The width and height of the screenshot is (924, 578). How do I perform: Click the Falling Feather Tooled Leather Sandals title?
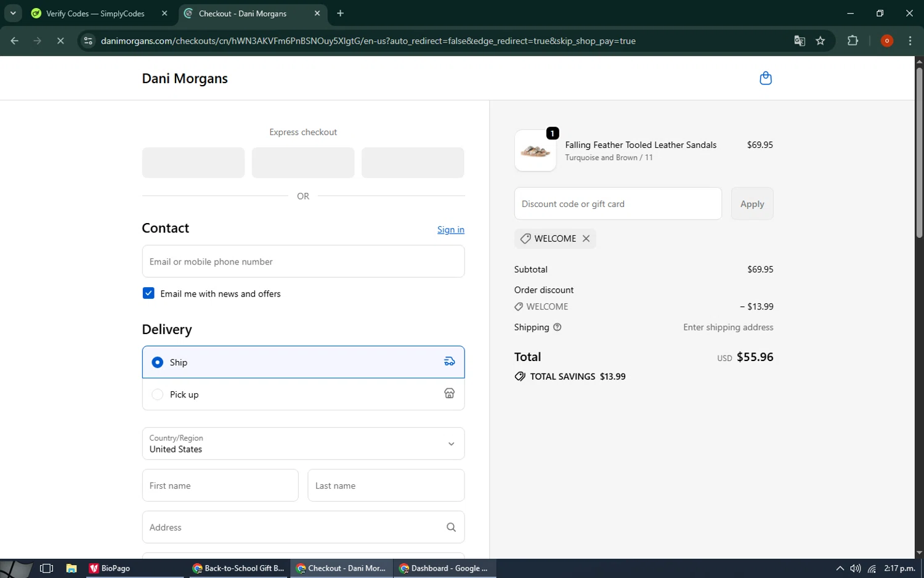(641, 145)
